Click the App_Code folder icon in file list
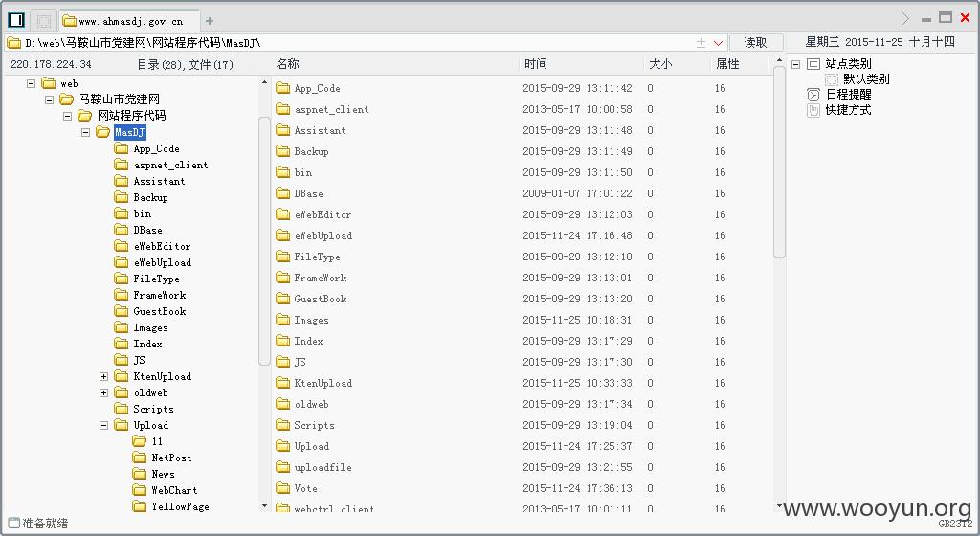 coord(283,87)
